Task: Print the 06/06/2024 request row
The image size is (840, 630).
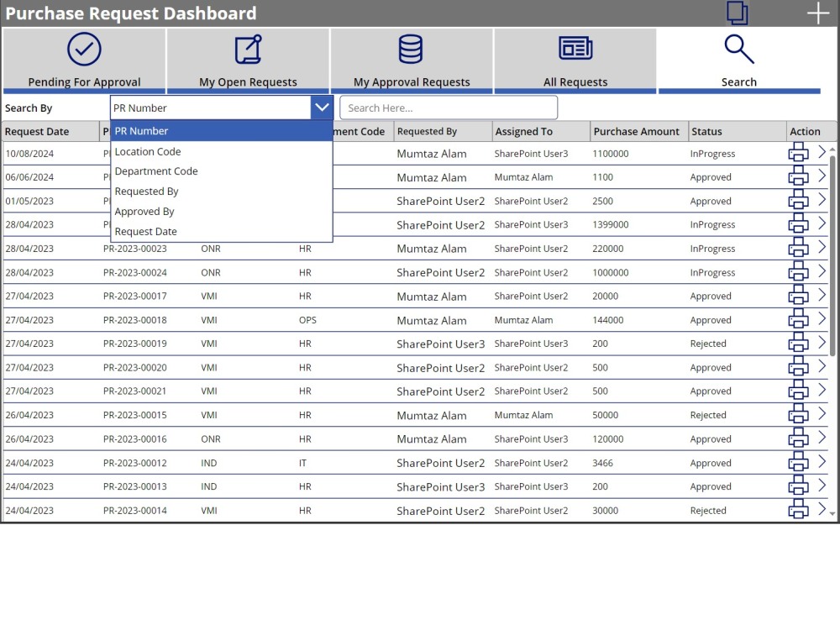Action: (x=798, y=176)
